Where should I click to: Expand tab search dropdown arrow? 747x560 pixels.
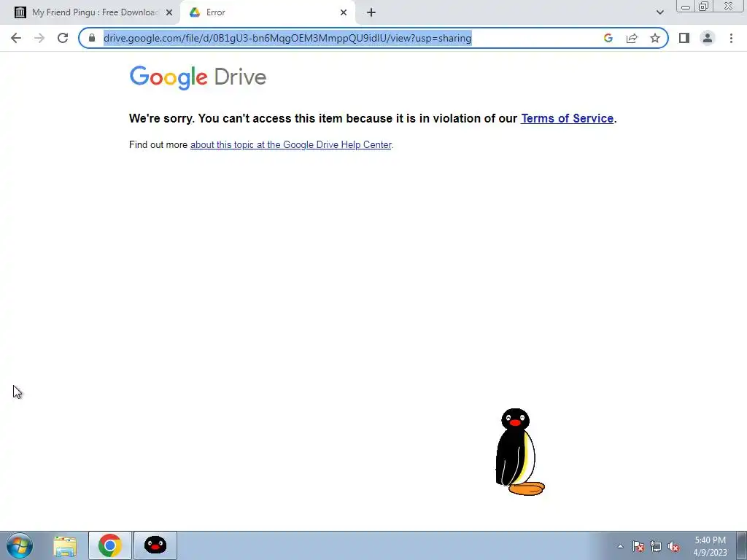(659, 12)
